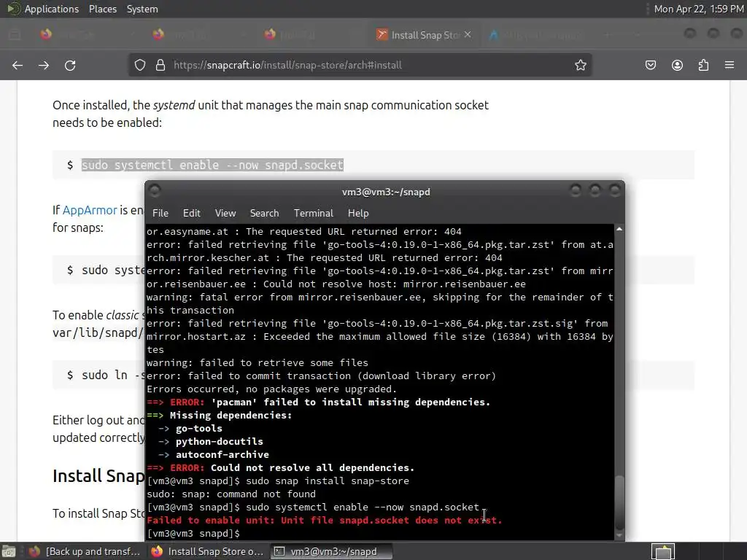This screenshot has width=747, height=560.
Task: Open the terminal View menu
Action: pos(225,213)
